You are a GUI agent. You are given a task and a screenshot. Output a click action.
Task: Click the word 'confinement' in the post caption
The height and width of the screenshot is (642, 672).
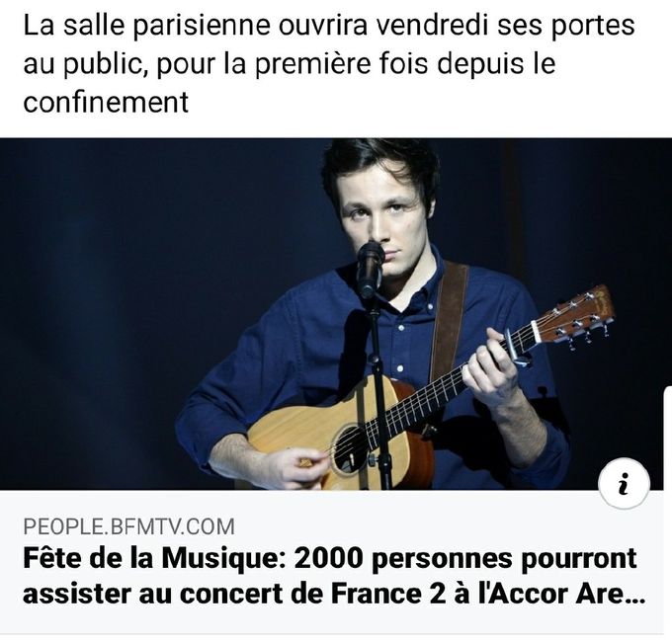[106, 102]
